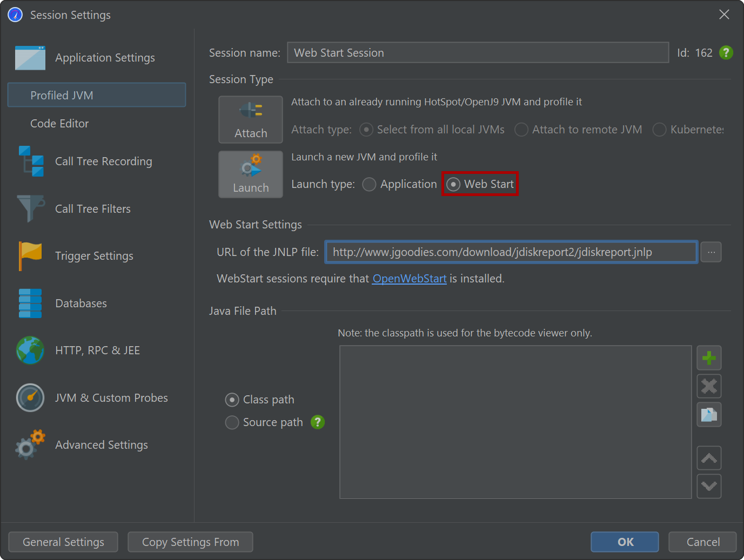This screenshot has width=744, height=560.
Task: Switch to the Code Editor sub-section
Action: tap(59, 124)
